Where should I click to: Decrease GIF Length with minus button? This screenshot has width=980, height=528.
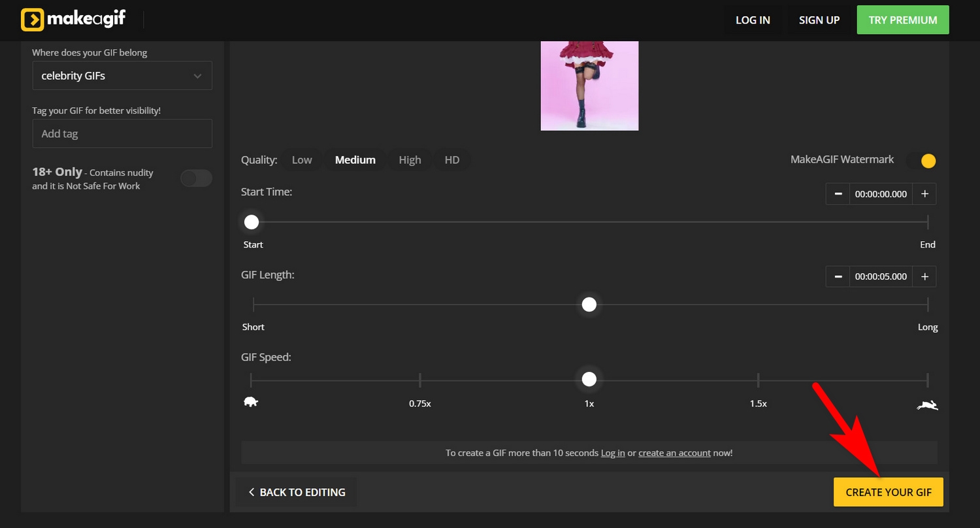[x=838, y=276]
